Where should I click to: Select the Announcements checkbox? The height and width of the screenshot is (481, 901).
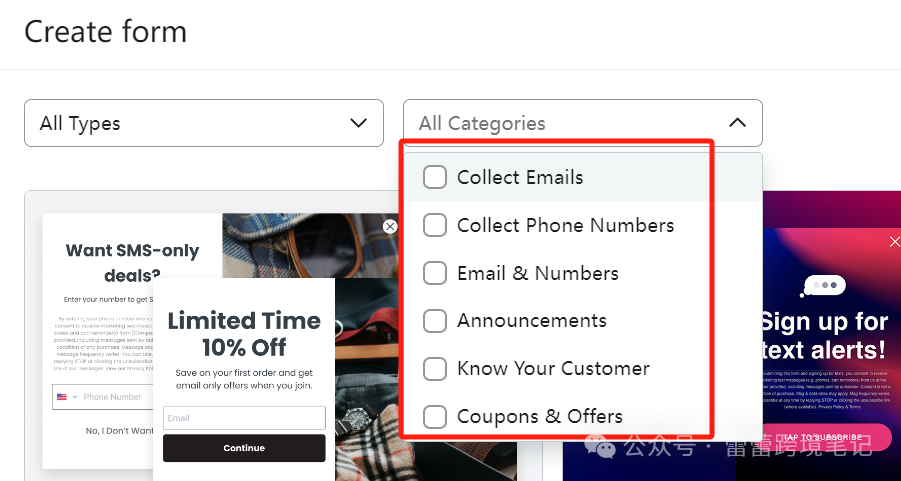[x=435, y=321]
